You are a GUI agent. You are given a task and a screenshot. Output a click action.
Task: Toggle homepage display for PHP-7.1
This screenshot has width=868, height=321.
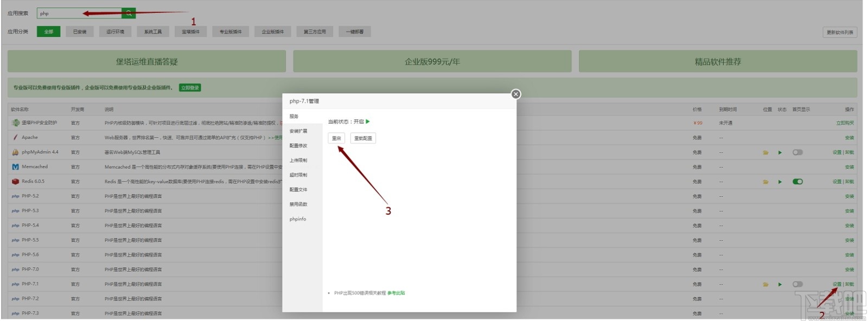(x=797, y=284)
